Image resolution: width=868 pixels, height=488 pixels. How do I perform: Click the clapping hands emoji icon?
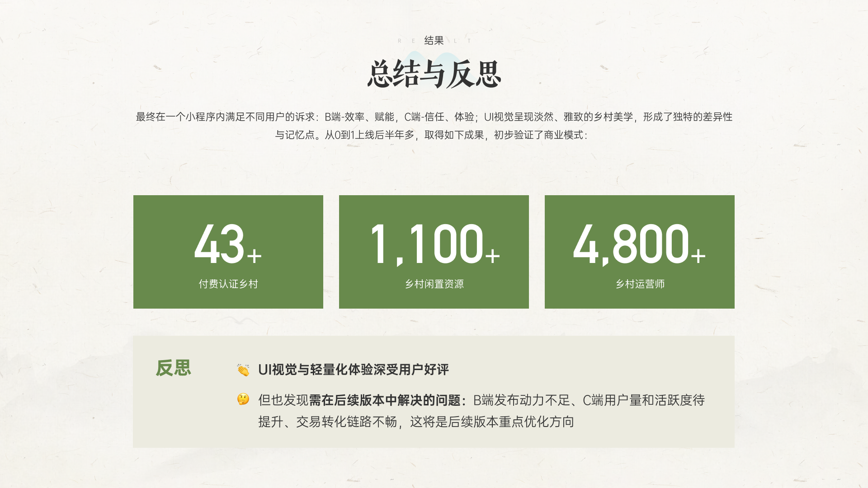click(243, 370)
